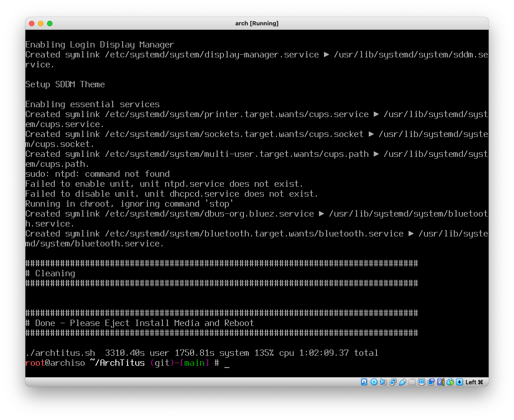Click the 'dbus-org.bluez.service' symlink line
This screenshot has width=514, height=420.
coord(257,218)
